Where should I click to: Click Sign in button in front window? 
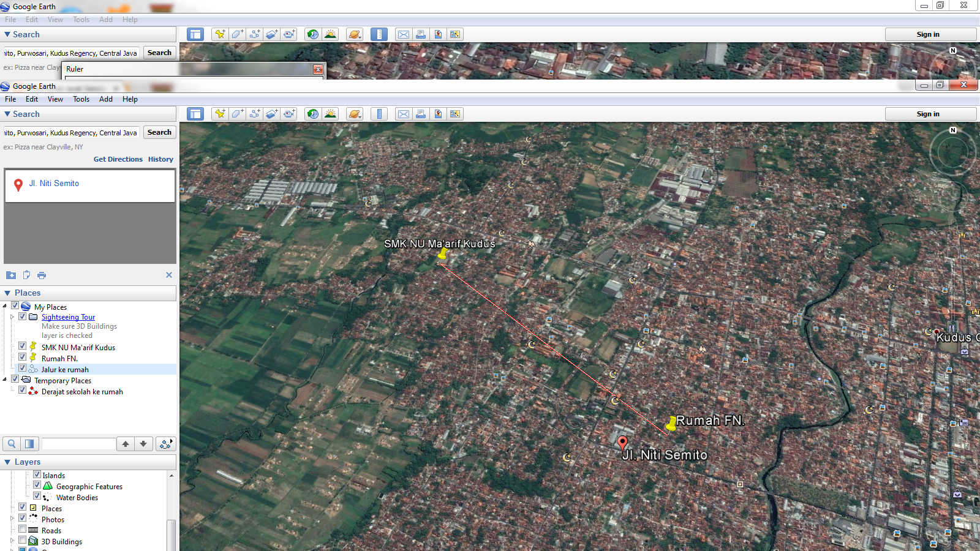[x=930, y=114]
